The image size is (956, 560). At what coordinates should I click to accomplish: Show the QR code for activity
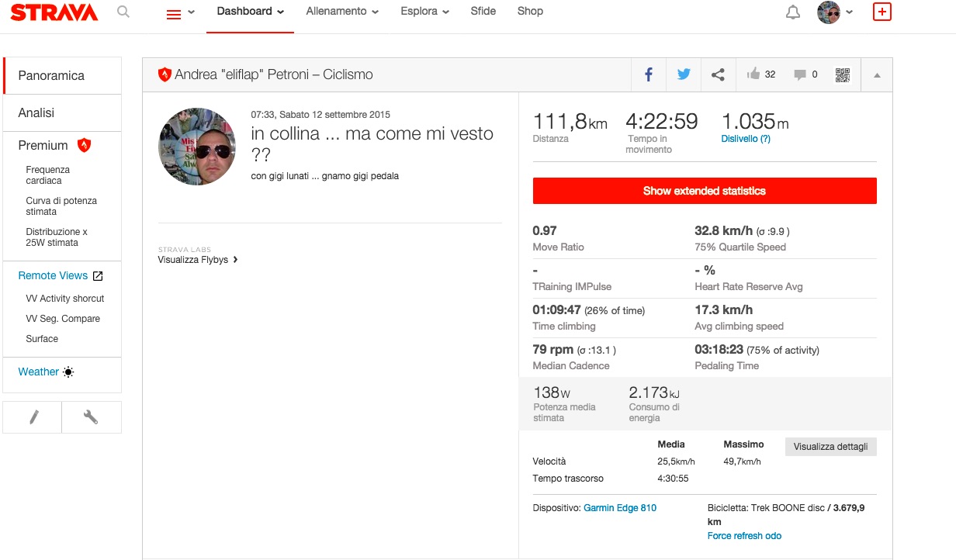843,74
